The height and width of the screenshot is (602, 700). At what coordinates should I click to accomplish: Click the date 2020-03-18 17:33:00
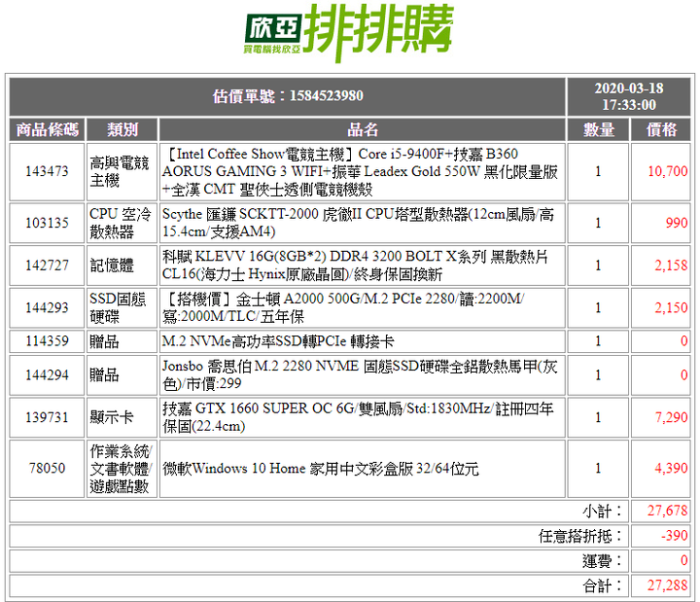pyautogui.click(x=629, y=96)
